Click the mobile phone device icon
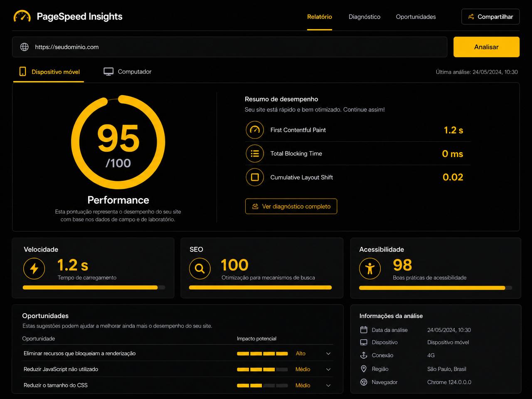This screenshot has height=399, width=532. [23, 71]
